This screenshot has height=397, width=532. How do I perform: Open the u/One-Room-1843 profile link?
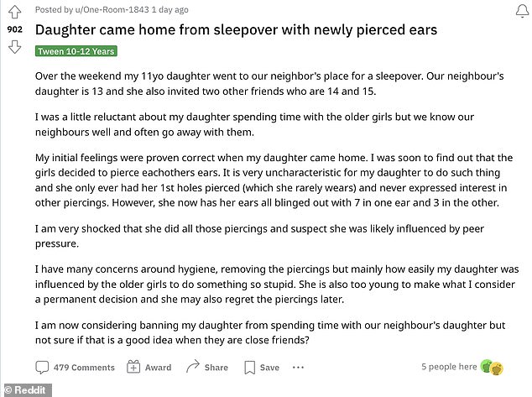[x=112, y=10]
